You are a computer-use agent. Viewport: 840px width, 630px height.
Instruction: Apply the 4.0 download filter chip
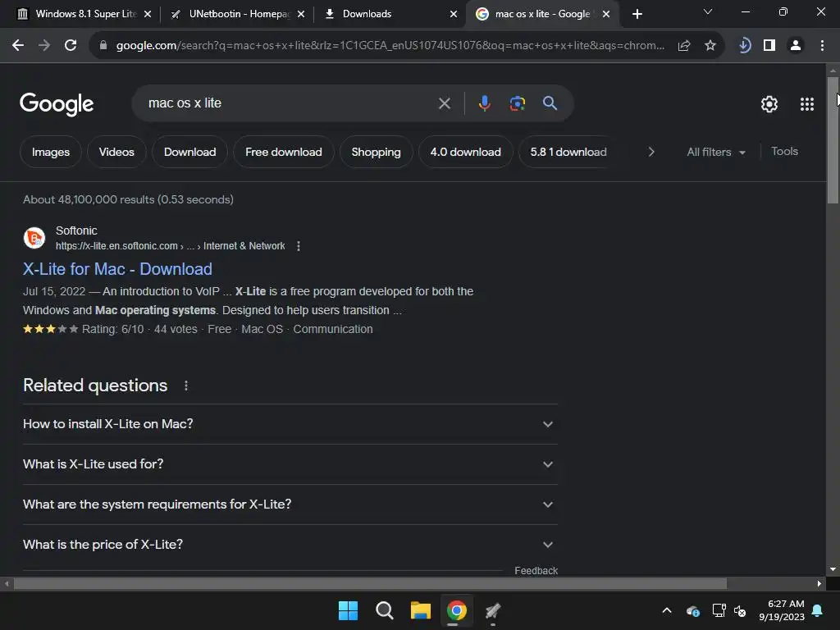click(466, 152)
